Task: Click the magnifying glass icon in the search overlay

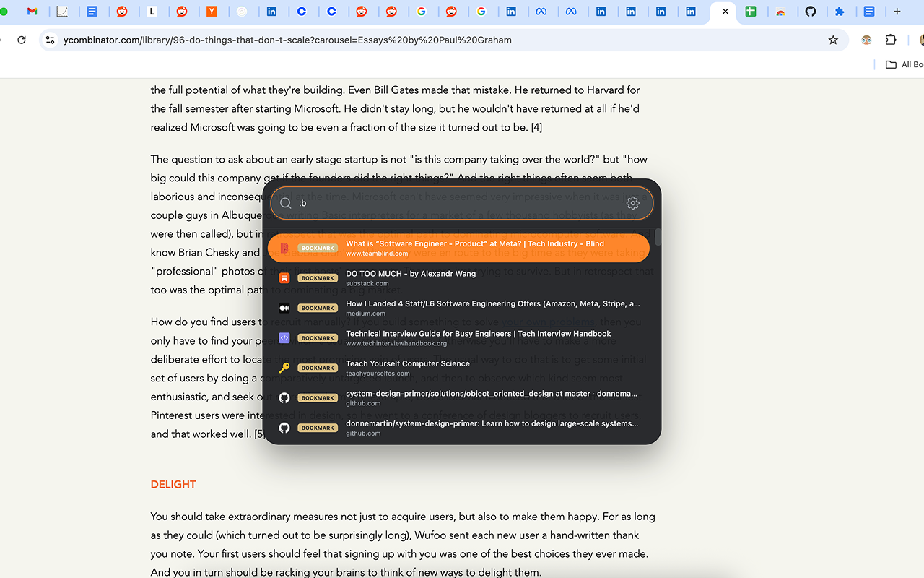Action: (285, 203)
